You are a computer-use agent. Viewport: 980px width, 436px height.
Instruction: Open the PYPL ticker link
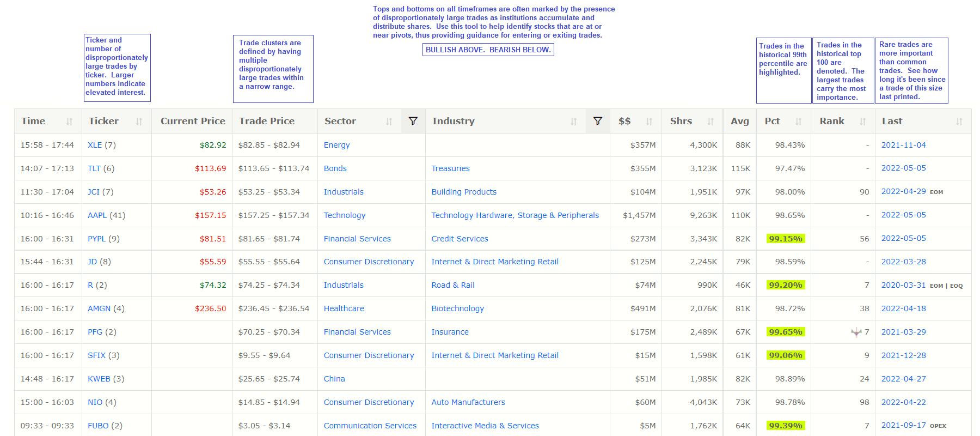(x=97, y=239)
